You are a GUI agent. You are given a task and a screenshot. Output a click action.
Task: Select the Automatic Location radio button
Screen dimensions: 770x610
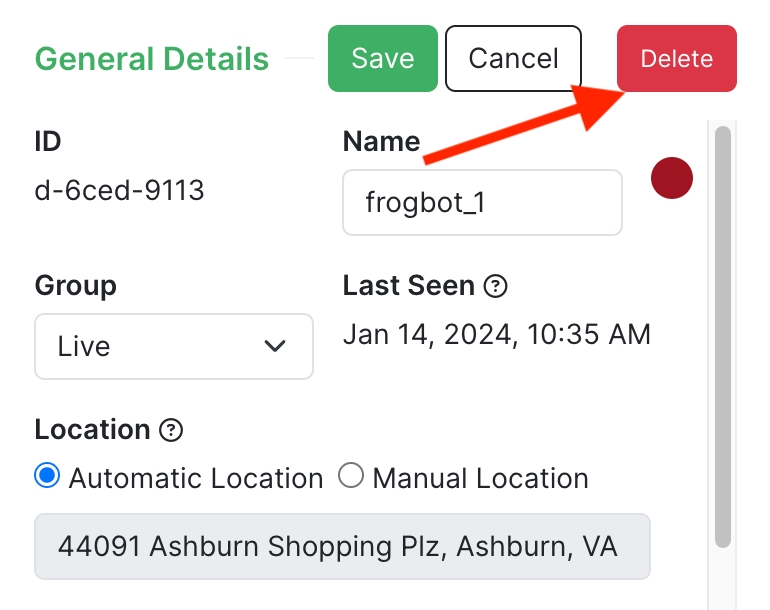pos(47,477)
